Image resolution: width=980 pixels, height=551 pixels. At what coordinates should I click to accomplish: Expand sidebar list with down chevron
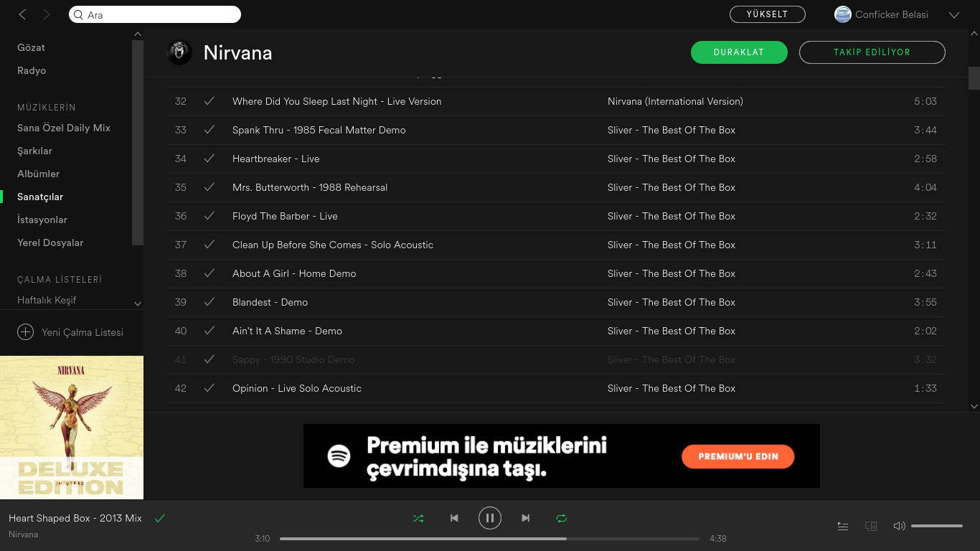pos(138,304)
